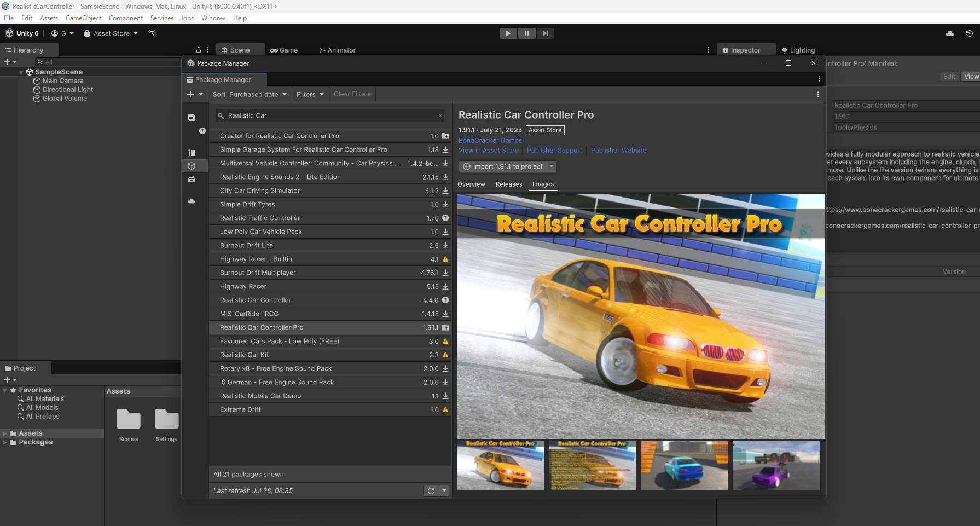Select the My Assets sidebar icon

coord(192,165)
